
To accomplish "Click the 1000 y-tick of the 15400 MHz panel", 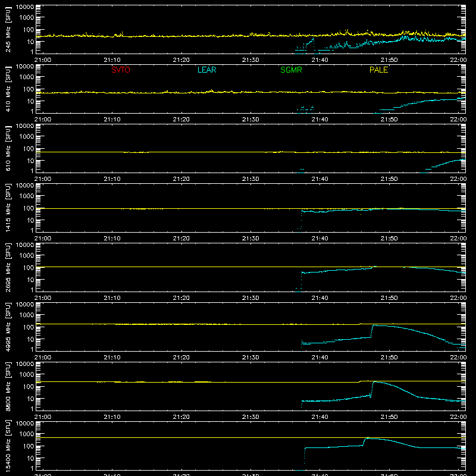I will point(27,434).
